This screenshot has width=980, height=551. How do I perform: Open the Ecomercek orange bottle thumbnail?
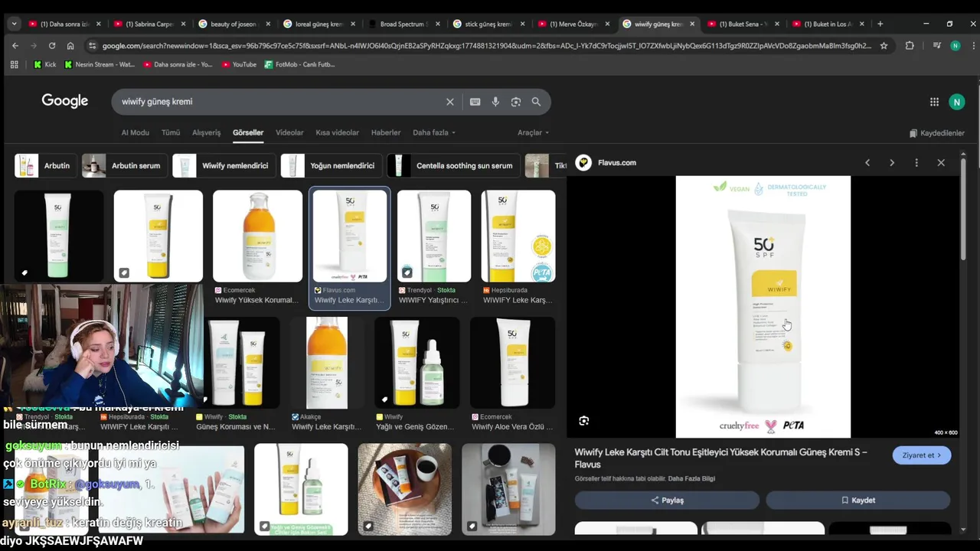coord(257,236)
